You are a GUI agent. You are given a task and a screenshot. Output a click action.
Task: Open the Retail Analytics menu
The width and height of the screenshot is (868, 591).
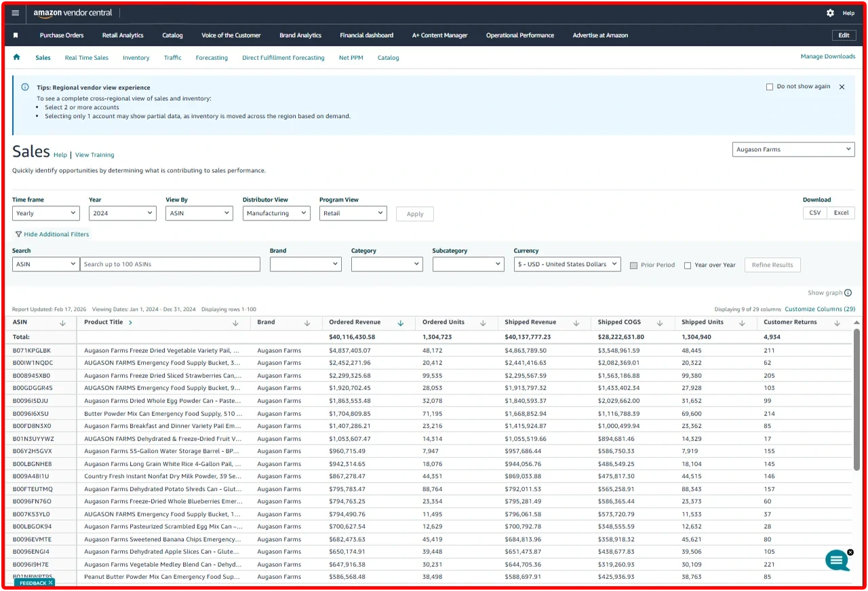123,35
